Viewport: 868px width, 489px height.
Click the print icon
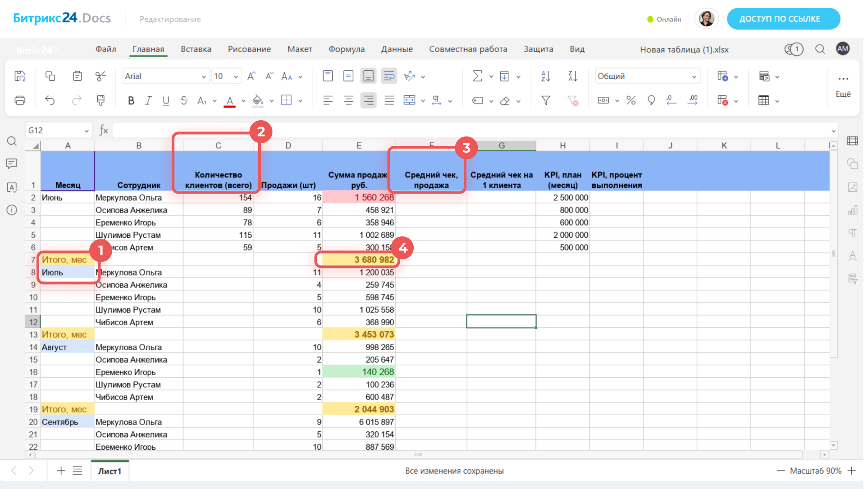pyautogui.click(x=20, y=100)
